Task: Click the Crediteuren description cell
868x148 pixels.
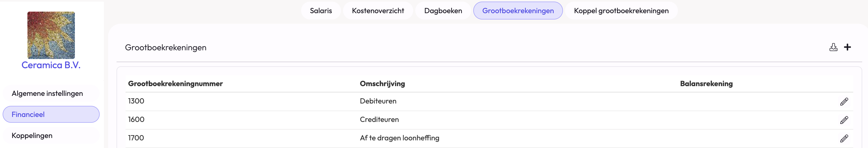Action: (379, 120)
